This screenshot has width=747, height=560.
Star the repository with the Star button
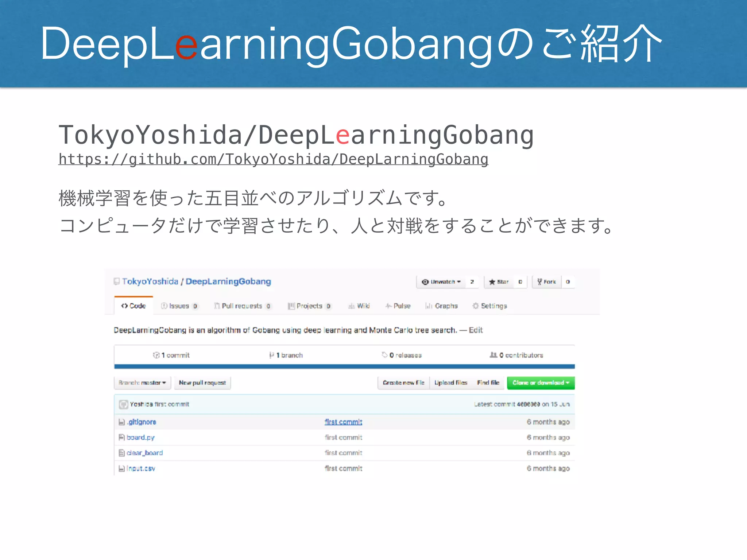[499, 282]
